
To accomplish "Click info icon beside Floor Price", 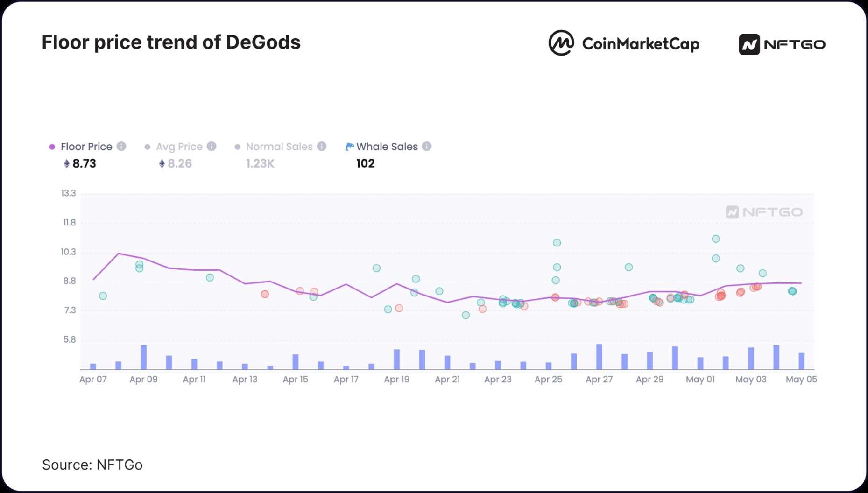I will tap(121, 146).
